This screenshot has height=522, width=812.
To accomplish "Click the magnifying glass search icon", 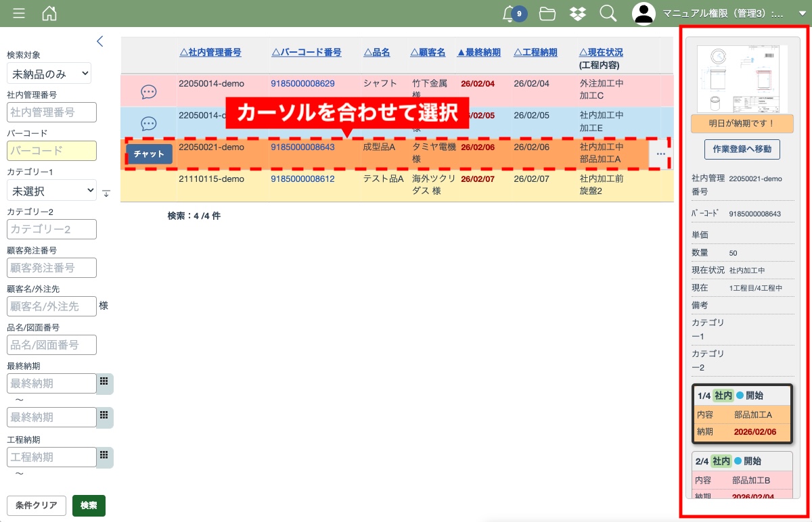I will (x=608, y=14).
